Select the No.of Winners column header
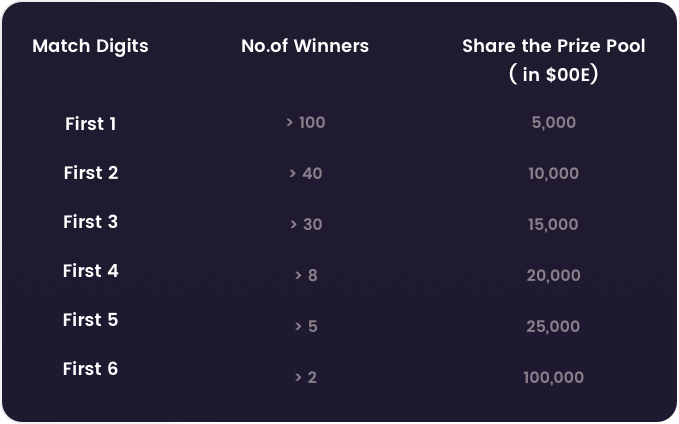The height and width of the screenshot is (424, 679). 305,46
